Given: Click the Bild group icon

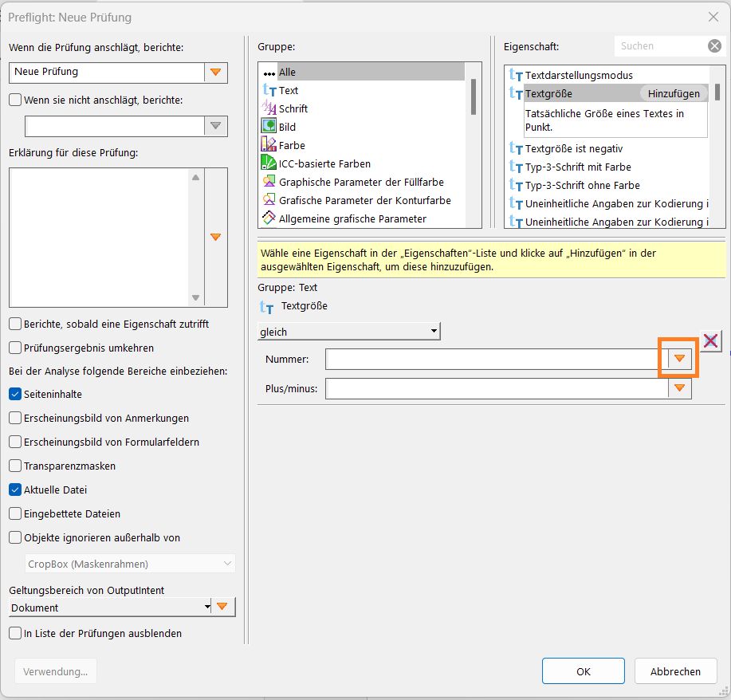Looking at the screenshot, I should [x=269, y=127].
